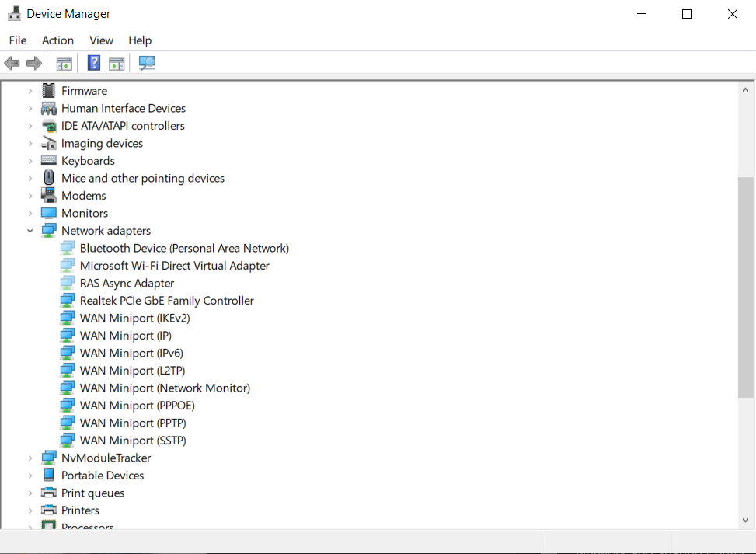The image size is (756, 554).
Task: Expand the Modems node
Action: (30, 196)
